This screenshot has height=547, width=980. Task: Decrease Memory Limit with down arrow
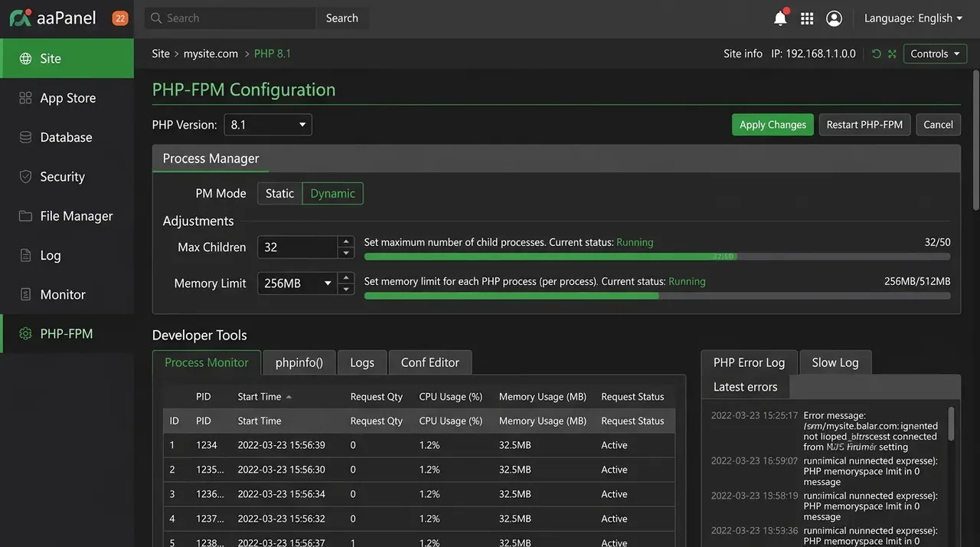coord(346,289)
